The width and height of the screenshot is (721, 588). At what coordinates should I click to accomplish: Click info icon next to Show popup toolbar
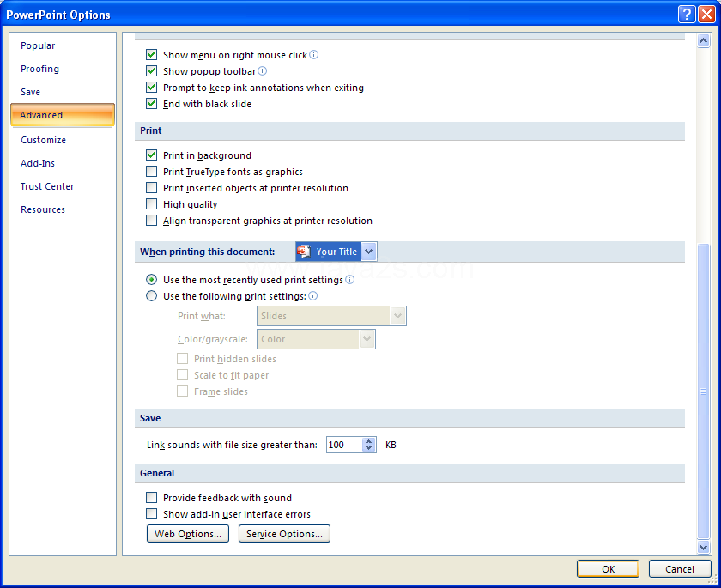pyautogui.click(x=262, y=70)
